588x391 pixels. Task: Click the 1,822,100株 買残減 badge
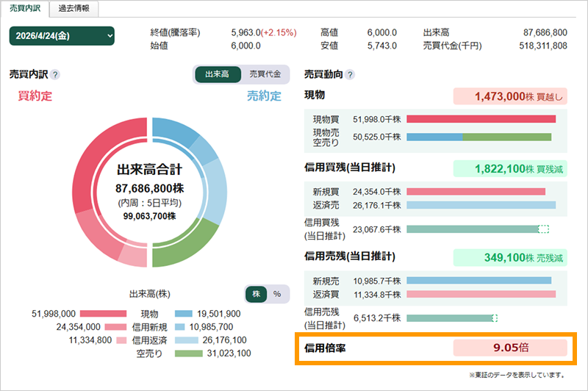coord(510,169)
